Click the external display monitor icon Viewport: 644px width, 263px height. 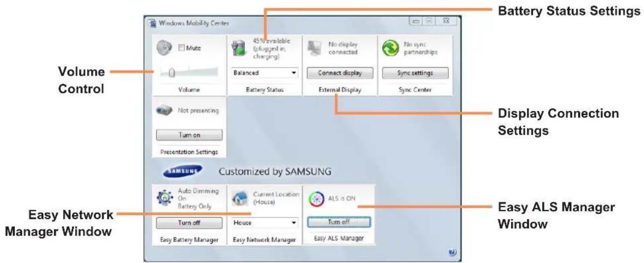click(x=314, y=48)
